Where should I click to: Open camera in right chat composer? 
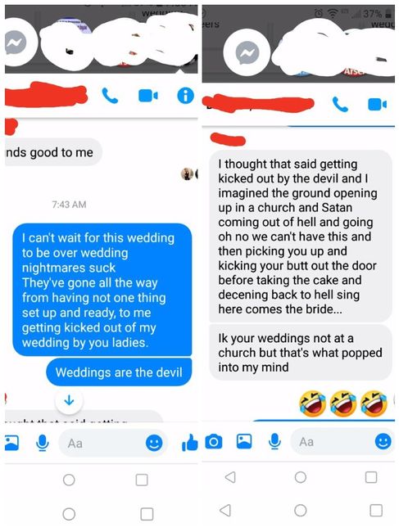pos(214,442)
